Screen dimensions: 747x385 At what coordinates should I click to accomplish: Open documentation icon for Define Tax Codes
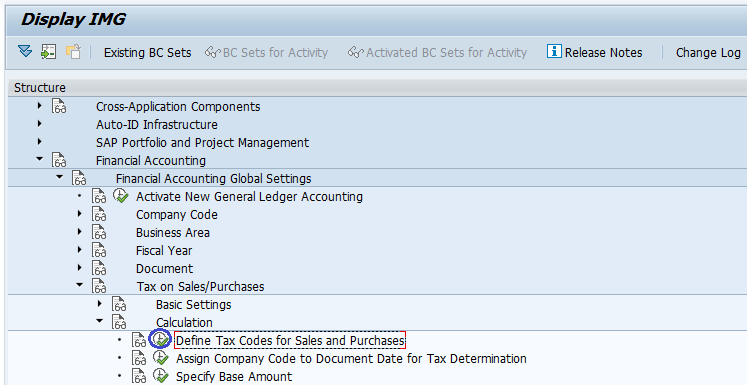[139, 341]
